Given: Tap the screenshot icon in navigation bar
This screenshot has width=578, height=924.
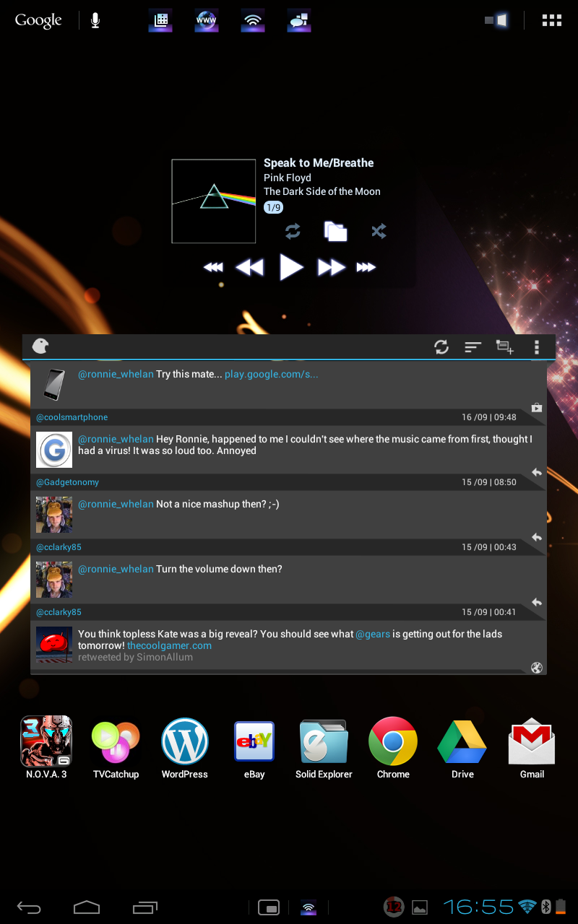Looking at the screenshot, I should point(269,907).
